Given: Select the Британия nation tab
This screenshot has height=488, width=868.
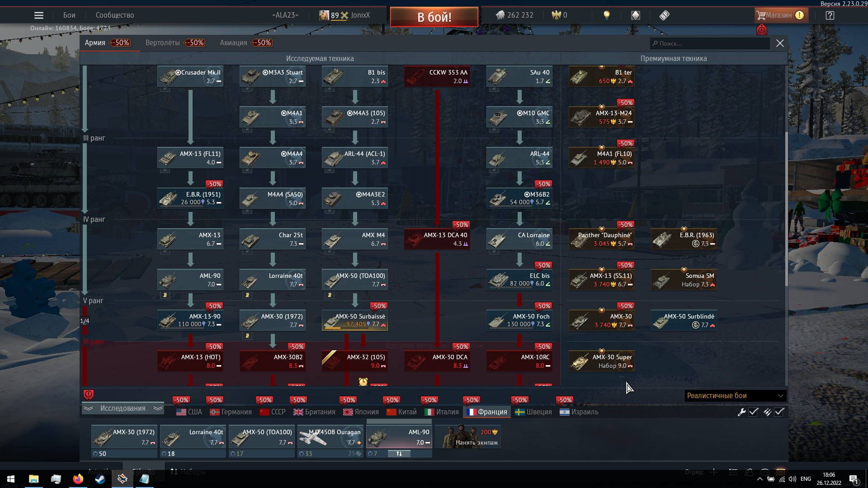Looking at the screenshot, I should [x=314, y=412].
